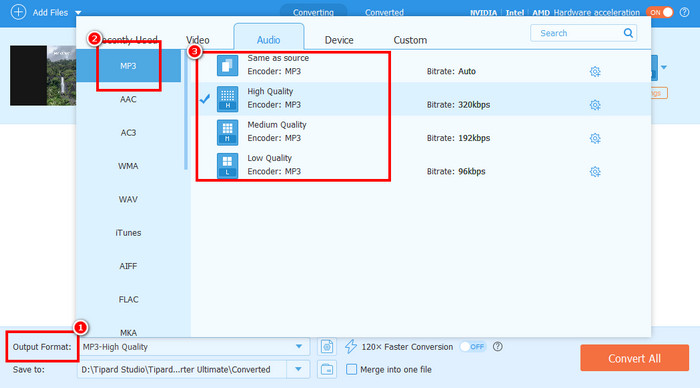Open the Custom format tab
Screen dimensions: 700x388
[410, 40]
